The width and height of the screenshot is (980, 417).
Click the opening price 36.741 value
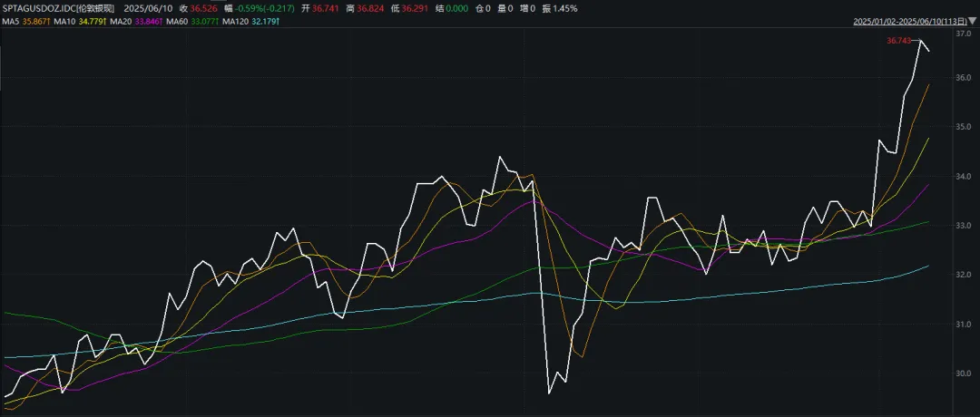(325, 9)
